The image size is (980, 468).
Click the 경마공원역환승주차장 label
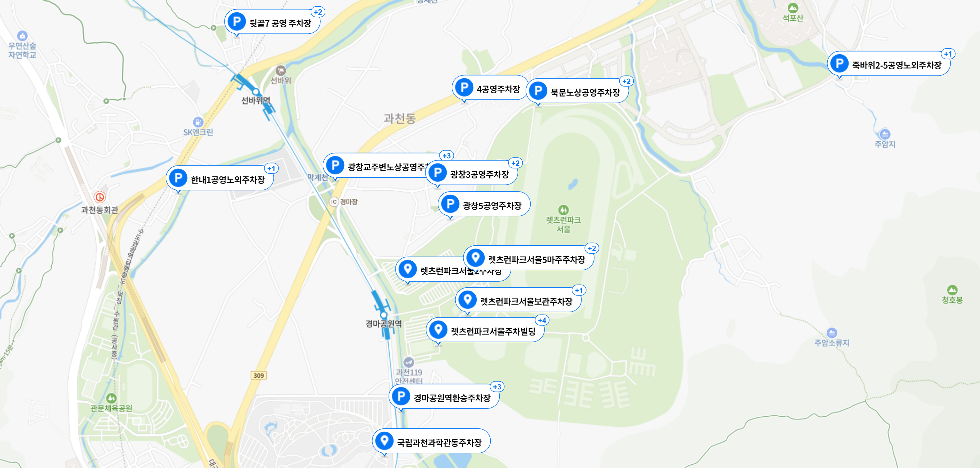click(452, 398)
